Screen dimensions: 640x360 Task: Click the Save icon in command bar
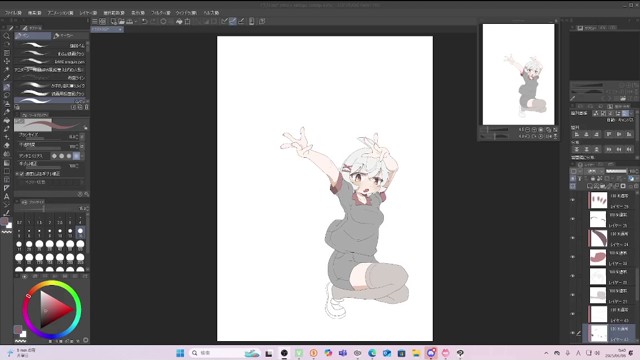129,21
